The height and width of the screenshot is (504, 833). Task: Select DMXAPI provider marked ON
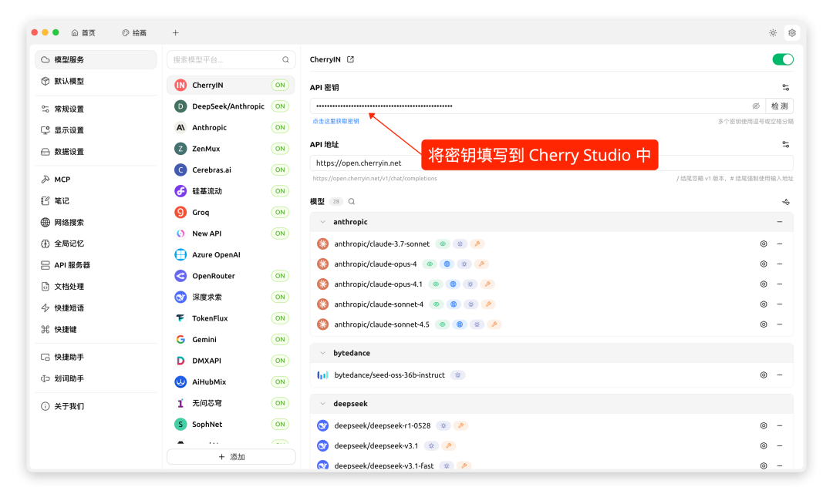(231, 361)
